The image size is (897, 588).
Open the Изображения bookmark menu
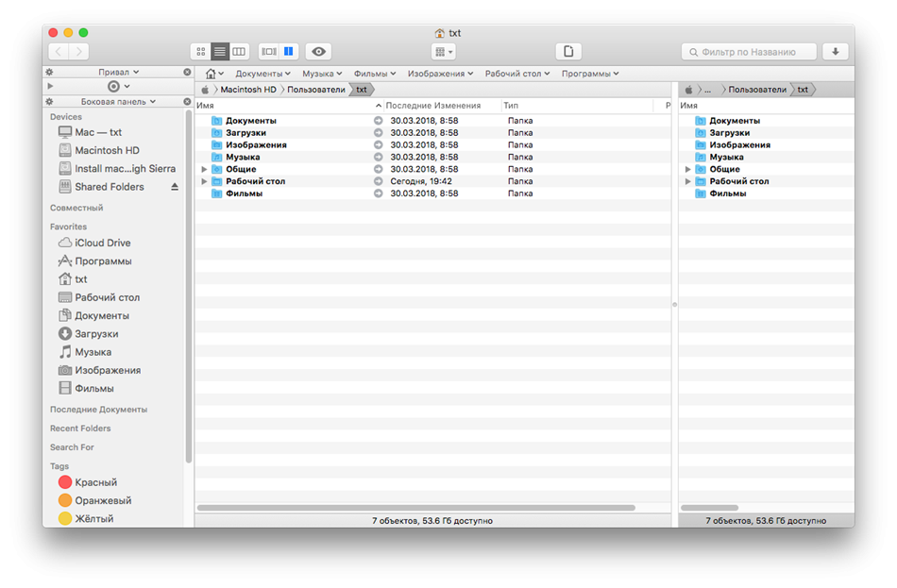point(441,74)
